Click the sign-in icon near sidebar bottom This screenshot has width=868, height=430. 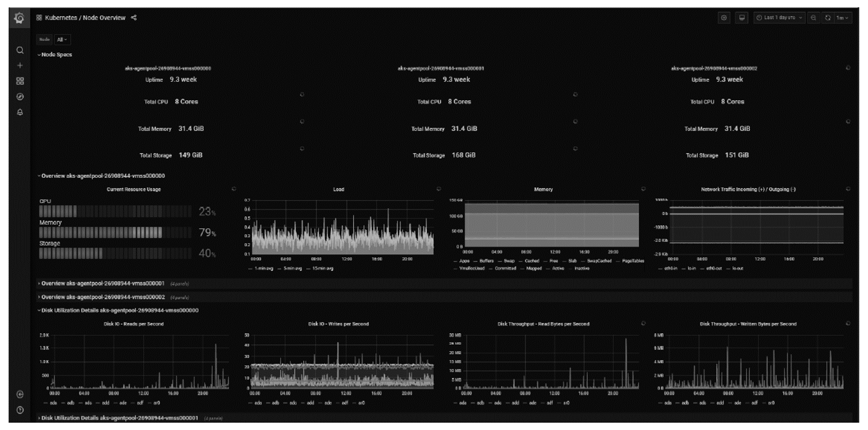[x=20, y=394]
